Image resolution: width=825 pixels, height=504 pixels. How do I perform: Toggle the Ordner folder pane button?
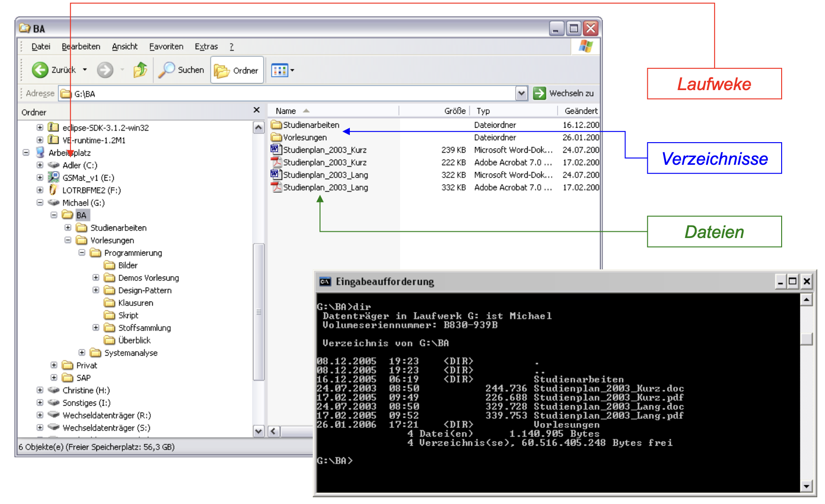pos(237,70)
